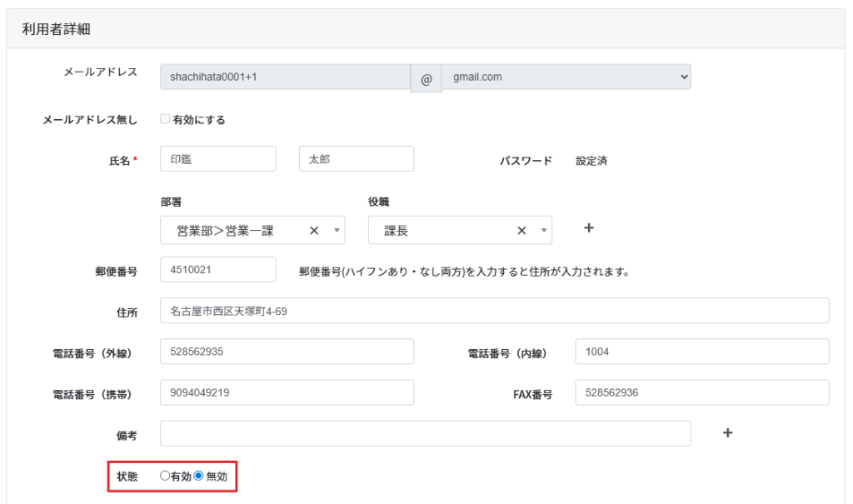Image resolution: width=853 pixels, height=504 pixels.
Task: Click the 住所 address input field
Action: (x=494, y=311)
